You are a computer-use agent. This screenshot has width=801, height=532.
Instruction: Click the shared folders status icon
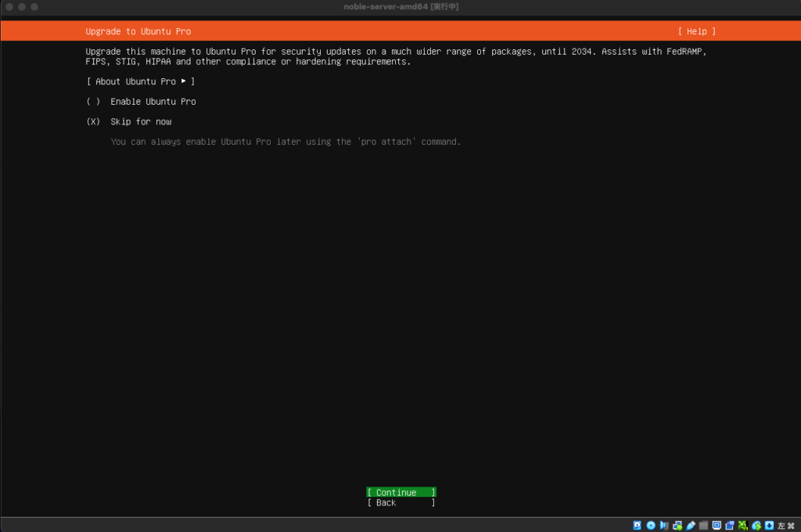pyautogui.click(x=703, y=526)
